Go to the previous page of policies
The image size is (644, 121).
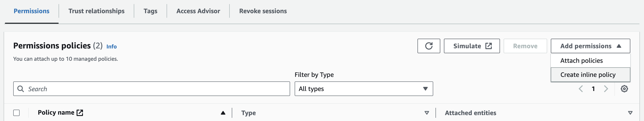(x=580, y=88)
